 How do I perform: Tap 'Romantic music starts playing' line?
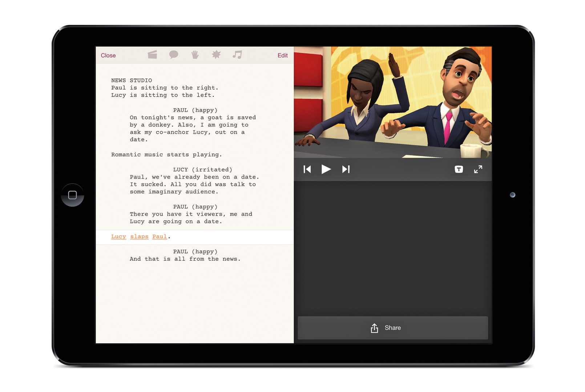(x=166, y=155)
